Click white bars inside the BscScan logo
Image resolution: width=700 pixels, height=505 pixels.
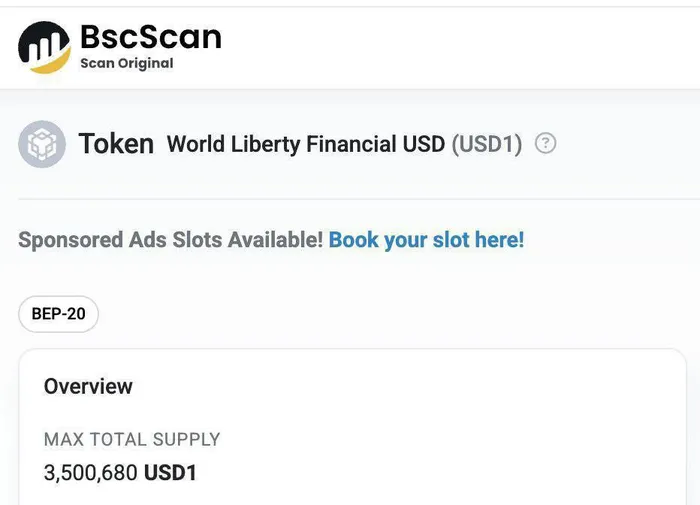pos(44,47)
